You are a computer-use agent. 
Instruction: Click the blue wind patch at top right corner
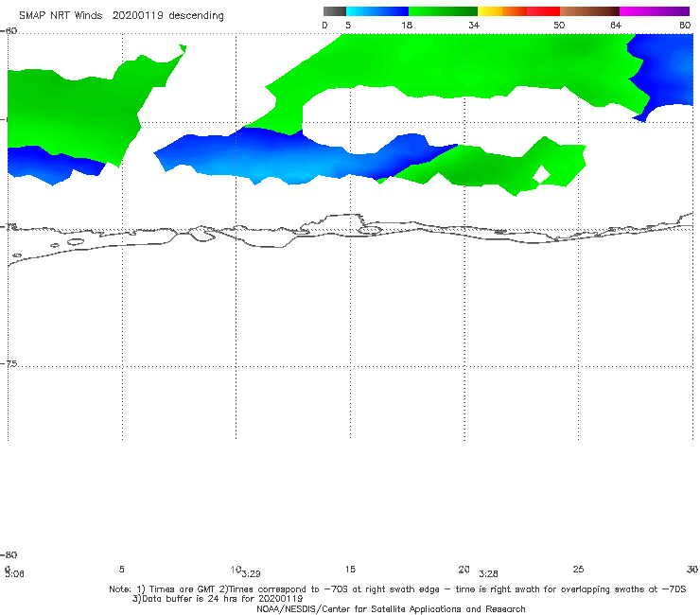point(663,74)
